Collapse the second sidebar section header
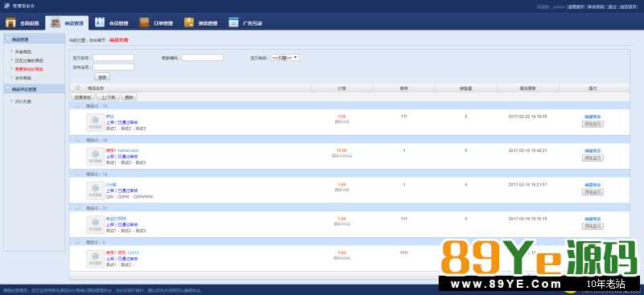 click(34, 89)
